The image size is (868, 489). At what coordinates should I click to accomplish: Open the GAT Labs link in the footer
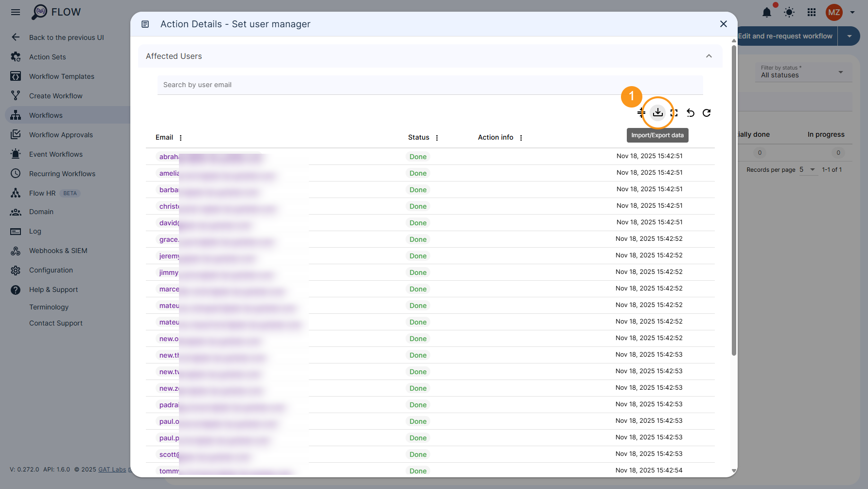[x=112, y=469]
